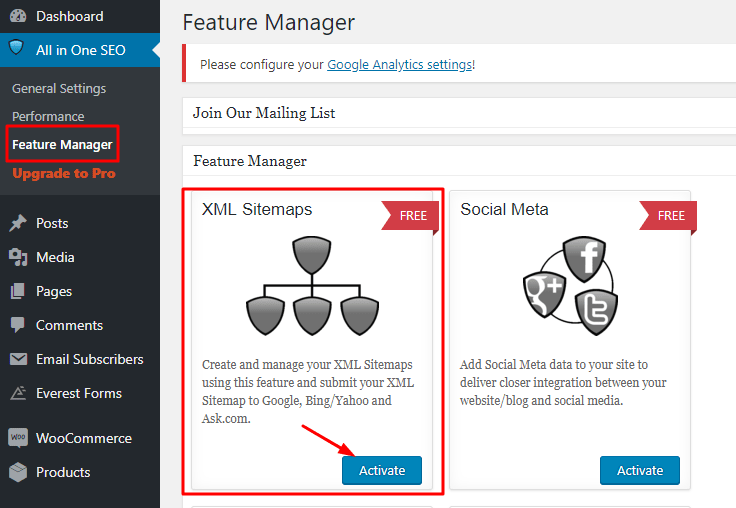Screen dimensions: 736x508
Task: Select Feature Manager in the sidebar
Action: coord(62,145)
